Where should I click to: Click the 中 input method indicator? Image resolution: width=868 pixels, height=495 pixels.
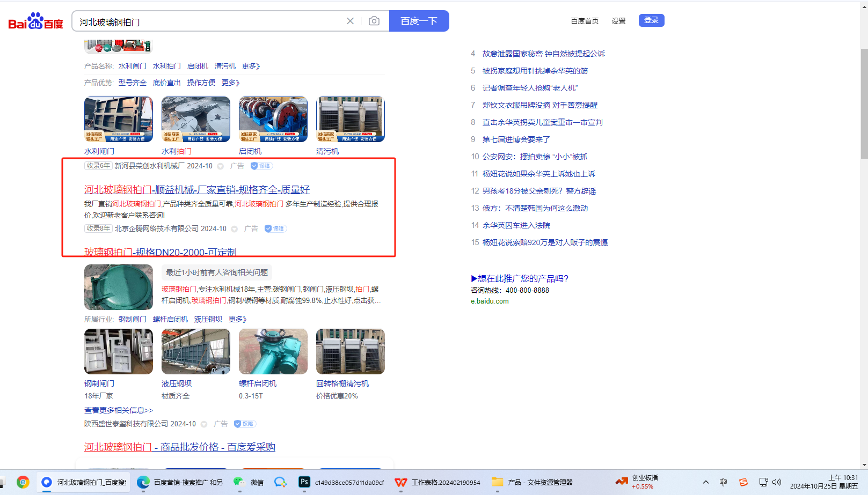tap(724, 482)
